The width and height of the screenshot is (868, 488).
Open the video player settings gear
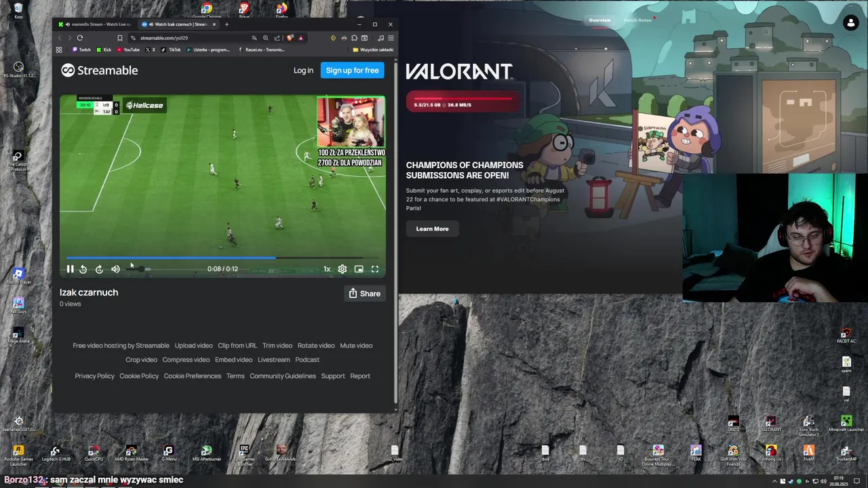342,269
